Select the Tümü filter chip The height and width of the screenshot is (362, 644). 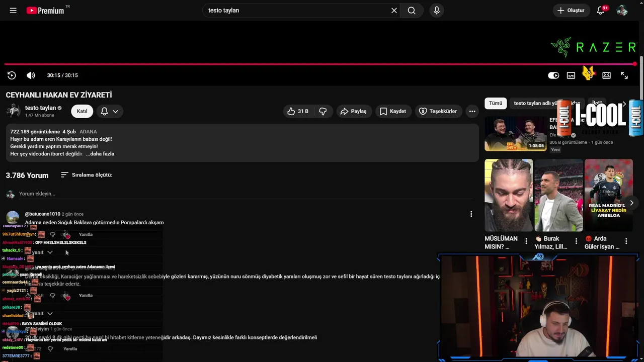[496, 103]
